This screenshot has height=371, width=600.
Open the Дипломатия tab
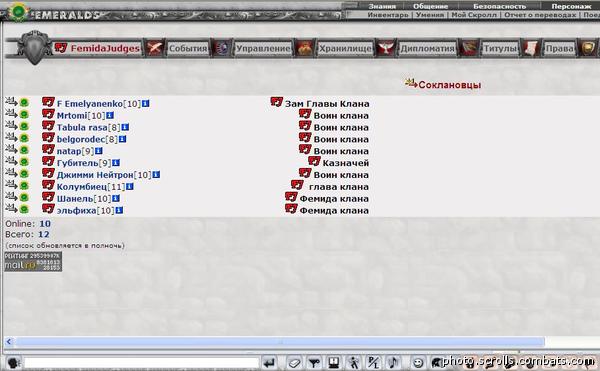(427, 49)
